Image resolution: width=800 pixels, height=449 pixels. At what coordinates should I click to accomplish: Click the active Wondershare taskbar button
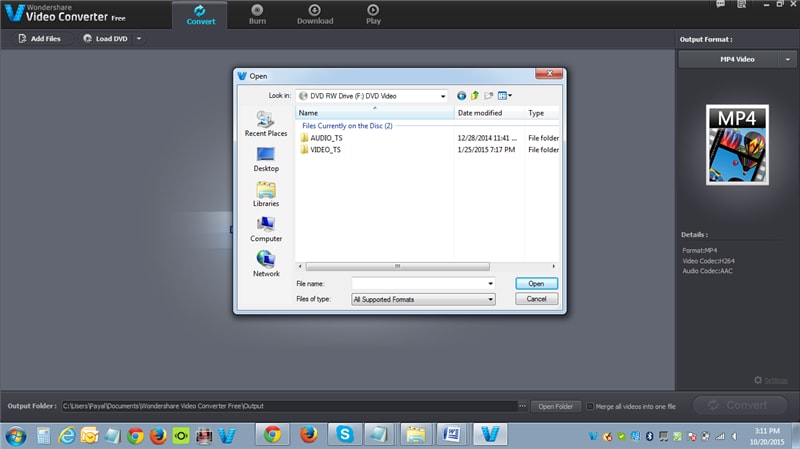click(x=490, y=435)
